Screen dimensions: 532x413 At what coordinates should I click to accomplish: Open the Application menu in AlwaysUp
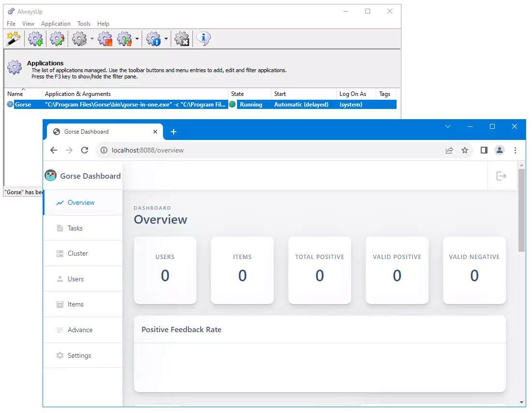click(x=56, y=23)
